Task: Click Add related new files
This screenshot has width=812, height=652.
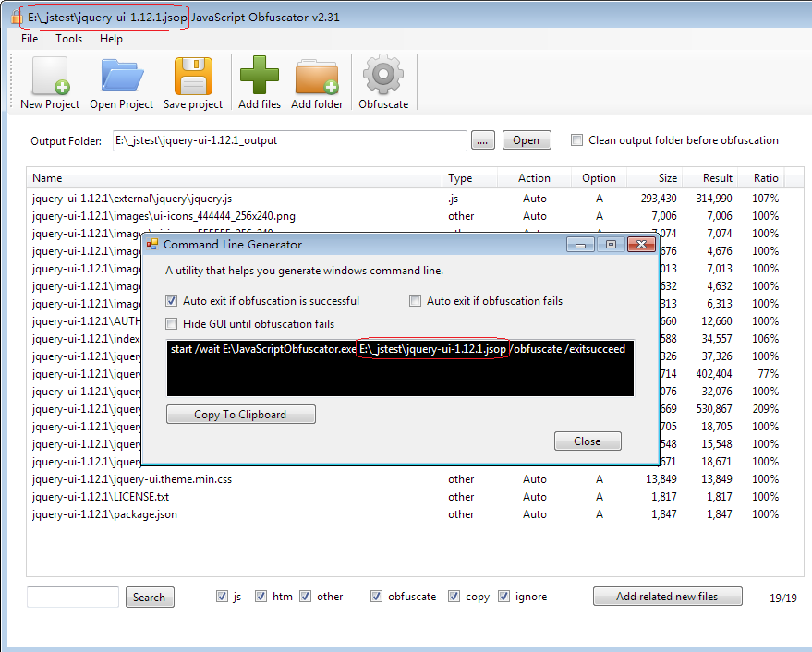Action: click(x=667, y=596)
